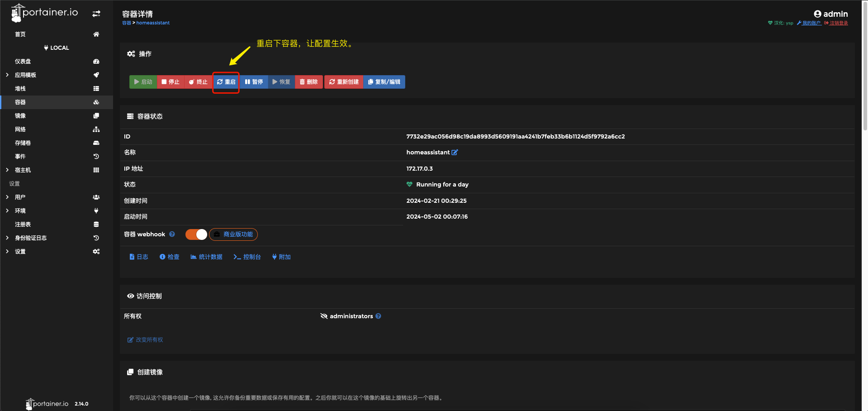Click help icon next to 容器 webhook

click(x=172, y=234)
